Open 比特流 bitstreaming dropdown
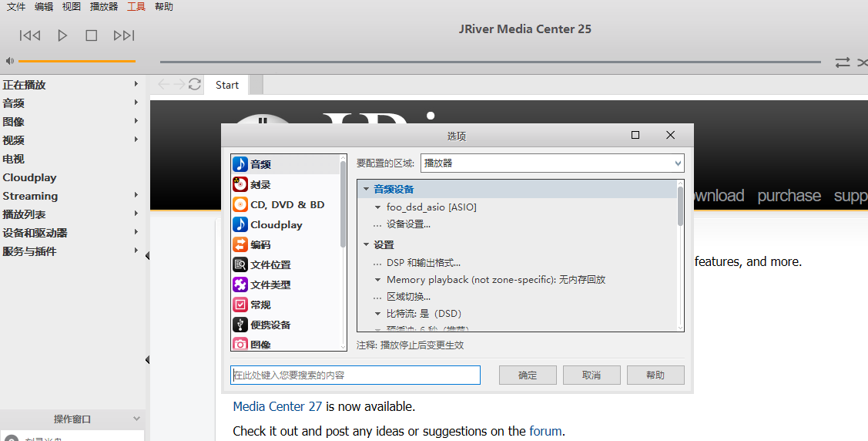 point(377,314)
